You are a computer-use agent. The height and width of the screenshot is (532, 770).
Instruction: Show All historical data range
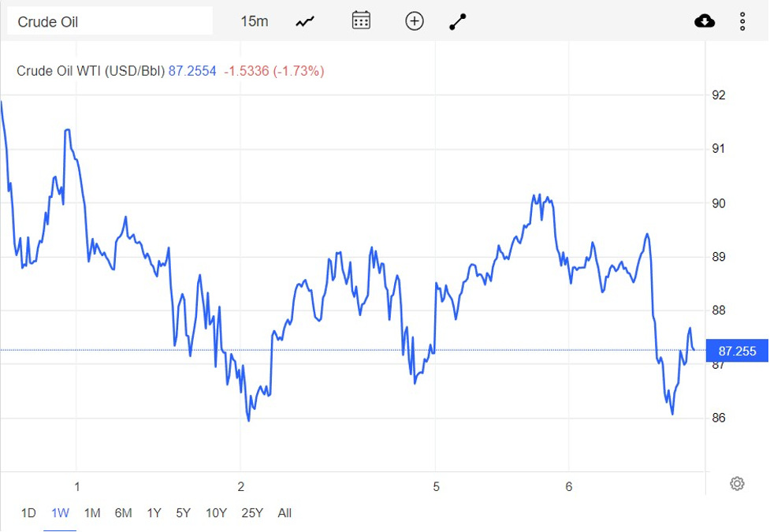pyautogui.click(x=285, y=513)
